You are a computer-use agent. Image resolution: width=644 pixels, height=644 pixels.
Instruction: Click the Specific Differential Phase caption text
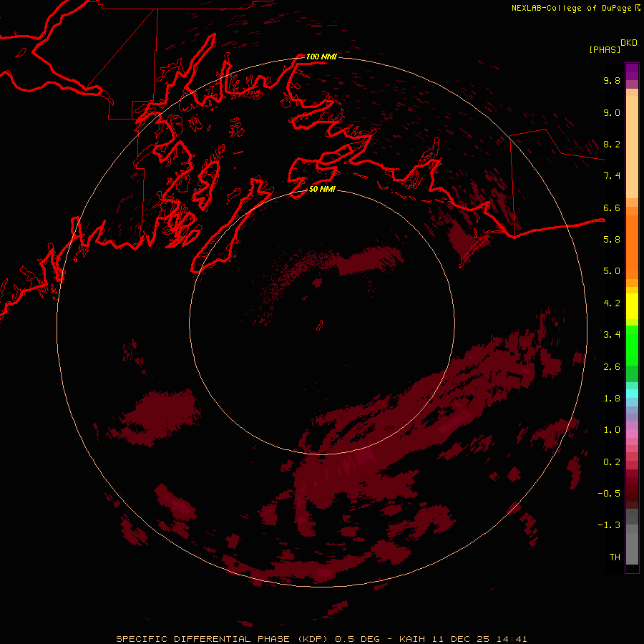pyautogui.click(x=321, y=639)
